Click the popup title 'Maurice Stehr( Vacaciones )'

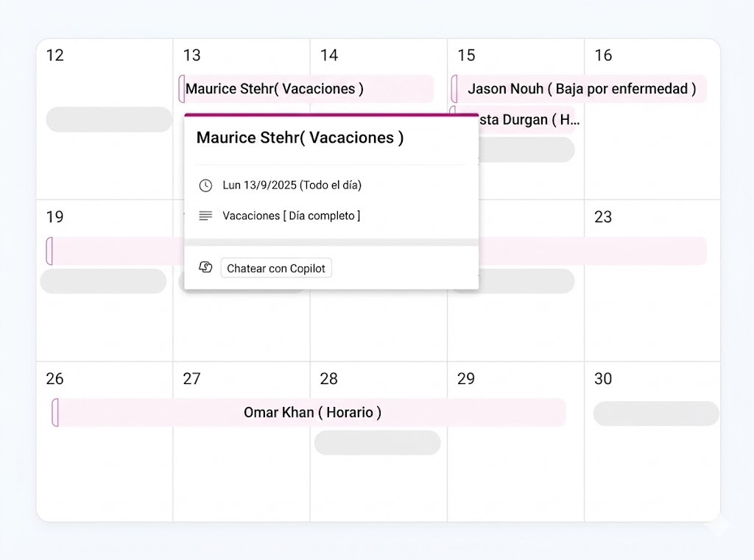[x=299, y=138]
